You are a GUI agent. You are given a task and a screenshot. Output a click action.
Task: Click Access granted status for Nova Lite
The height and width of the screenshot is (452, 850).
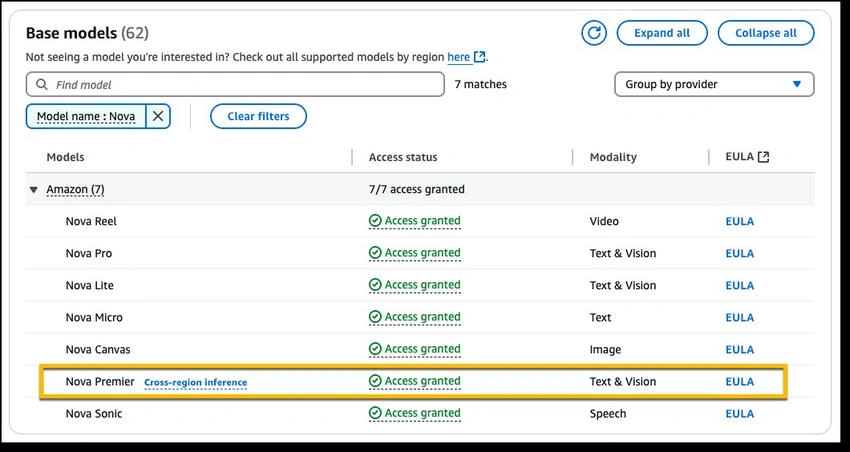click(415, 285)
